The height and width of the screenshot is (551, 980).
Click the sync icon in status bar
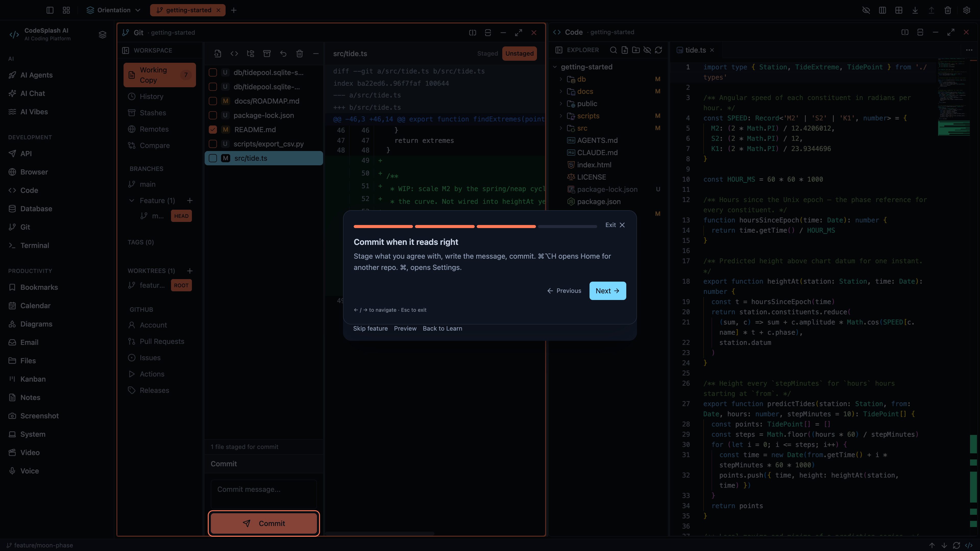point(957,545)
